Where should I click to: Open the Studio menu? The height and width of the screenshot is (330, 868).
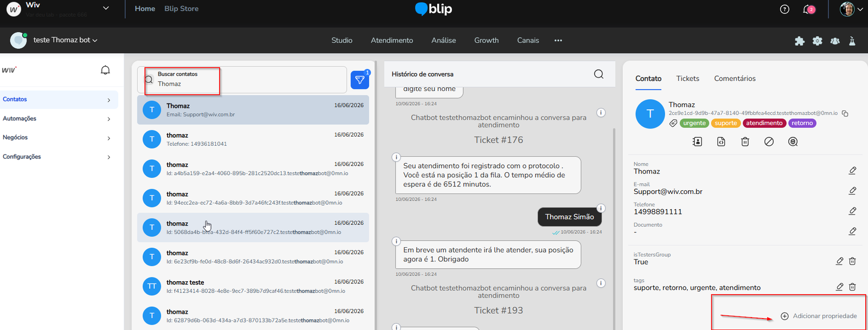[x=342, y=41]
